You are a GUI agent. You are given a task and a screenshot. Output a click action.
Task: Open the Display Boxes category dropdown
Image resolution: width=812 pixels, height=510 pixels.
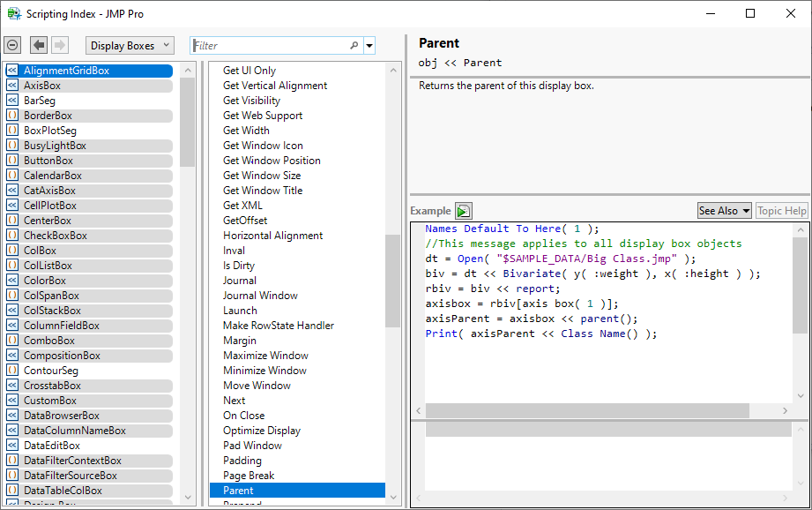(x=130, y=46)
